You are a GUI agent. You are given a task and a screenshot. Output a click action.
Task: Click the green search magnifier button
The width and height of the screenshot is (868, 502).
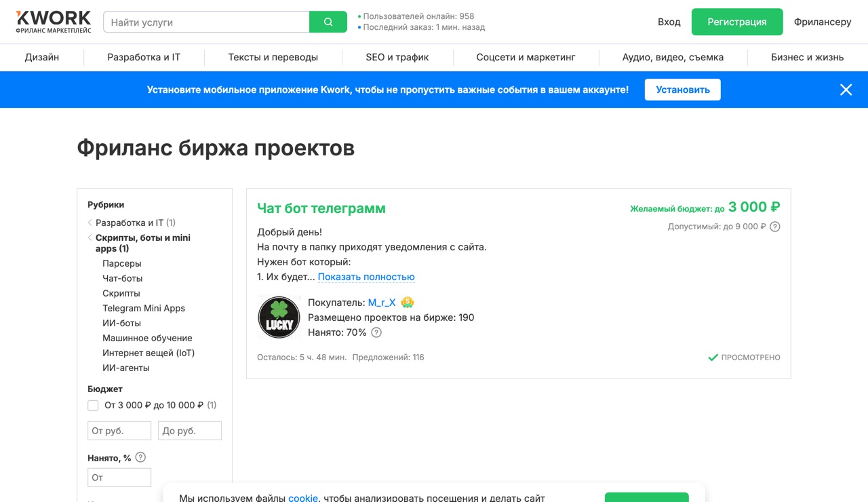pyautogui.click(x=328, y=22)
